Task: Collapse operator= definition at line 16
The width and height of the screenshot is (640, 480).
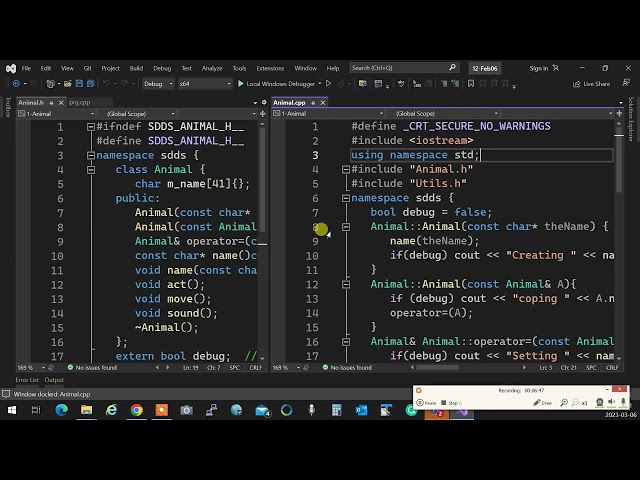Action: pos(346,342)
